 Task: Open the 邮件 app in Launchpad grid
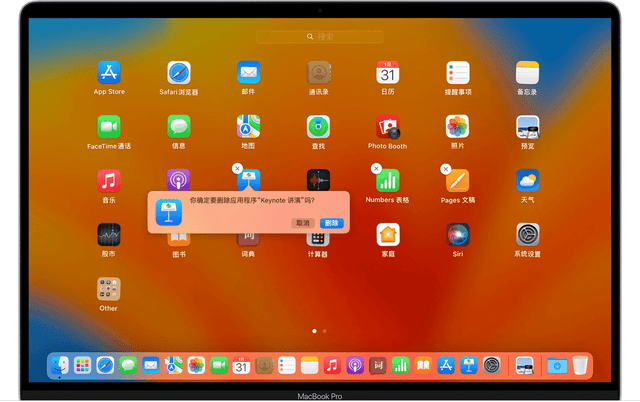pos(249,73)
